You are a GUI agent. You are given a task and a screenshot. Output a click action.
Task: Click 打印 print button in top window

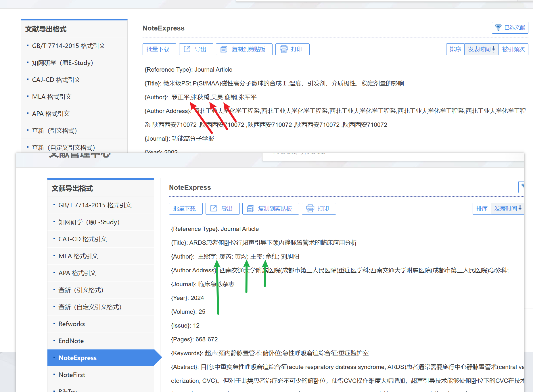(292, 49)
